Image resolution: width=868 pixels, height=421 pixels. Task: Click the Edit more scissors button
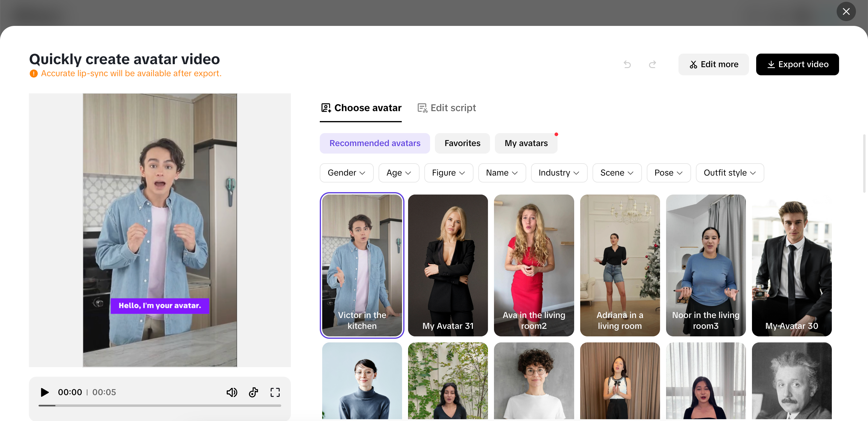713,64
